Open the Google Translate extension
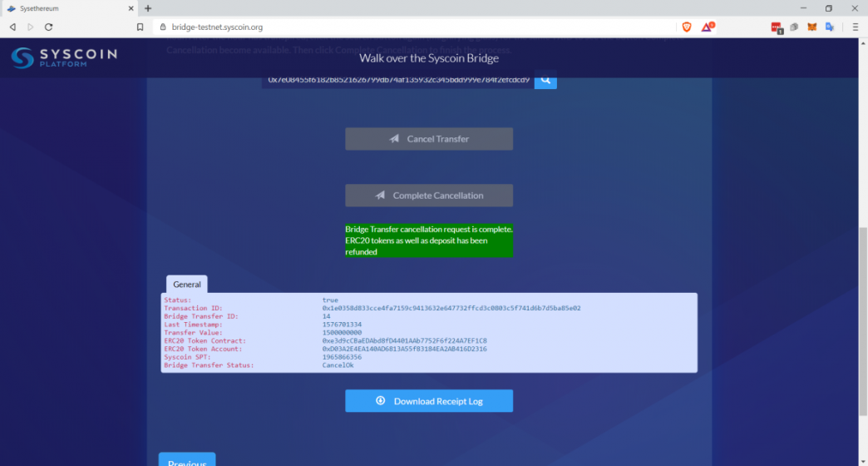 pyautogui.click(x=830, y=27)
